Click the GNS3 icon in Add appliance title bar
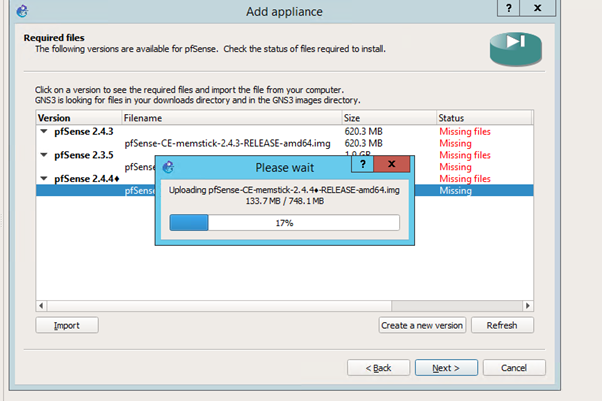This screenshot has width=602, height=401. (22, 11)
